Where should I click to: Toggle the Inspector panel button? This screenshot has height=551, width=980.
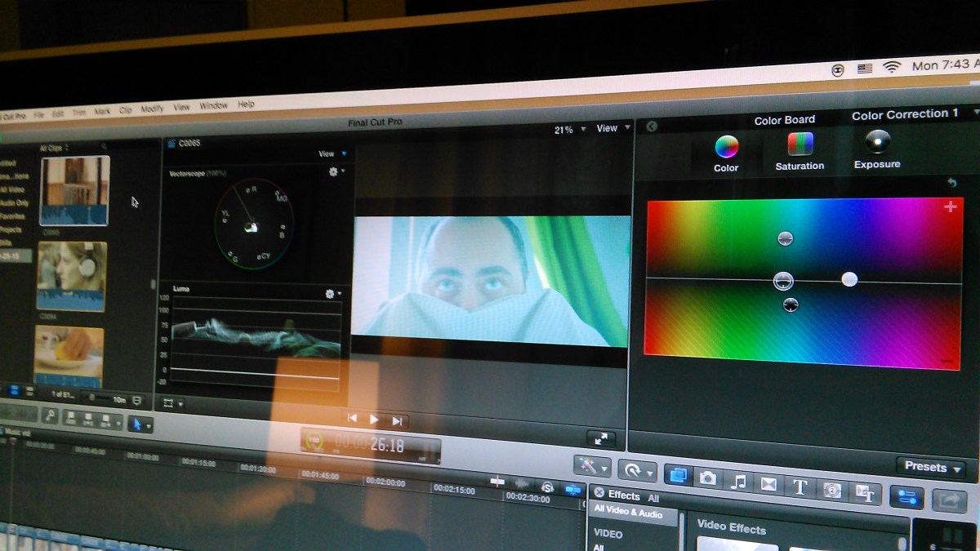tap(906, 496)
